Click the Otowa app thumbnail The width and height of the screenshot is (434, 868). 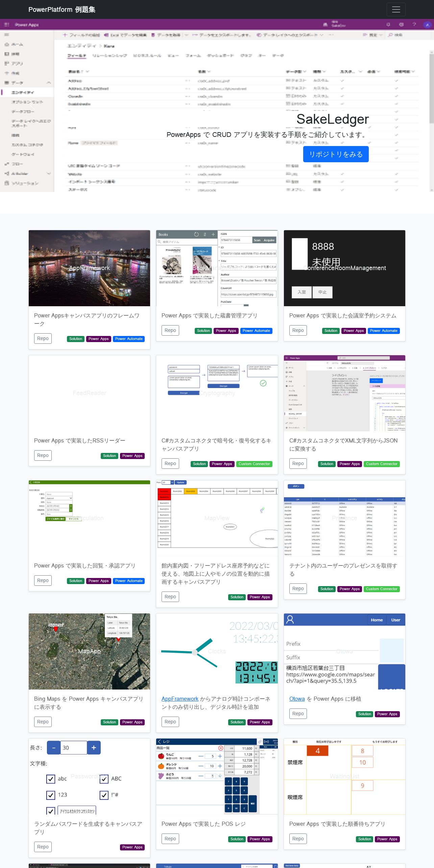tap(344, 651)
